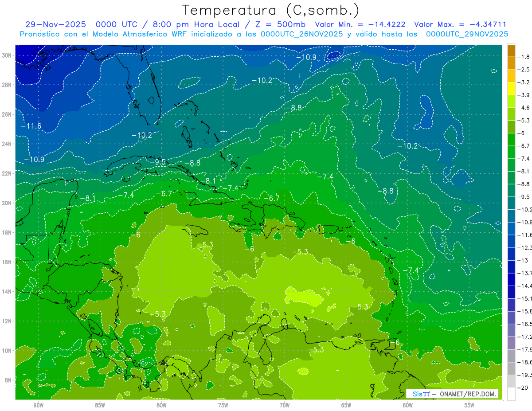This screenshot has width=532, height=411.
Task: Click the -2.5 color bar value
Action: coord(524,70)
